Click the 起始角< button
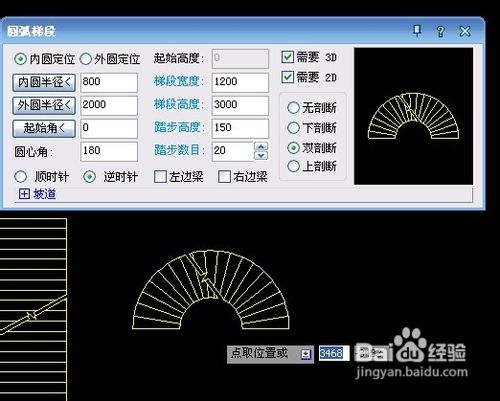This screenshot has height=401, width=500. (x=44, y=128)
